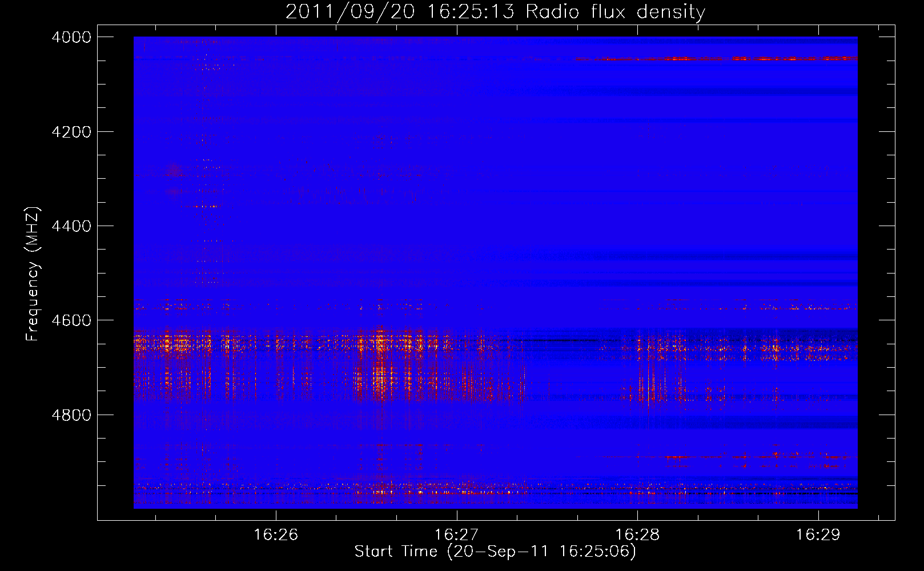Click the 16:27 time tick label
Screen dimensions: 924x571
click(x=457, y=535)
